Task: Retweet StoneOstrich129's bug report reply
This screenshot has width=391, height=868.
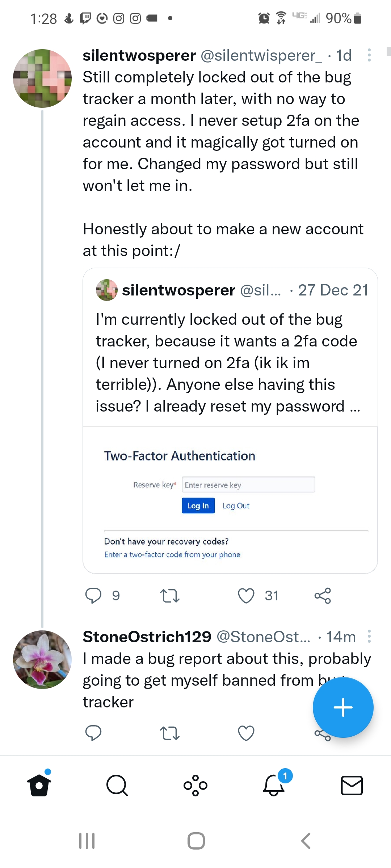Action: 169,733
